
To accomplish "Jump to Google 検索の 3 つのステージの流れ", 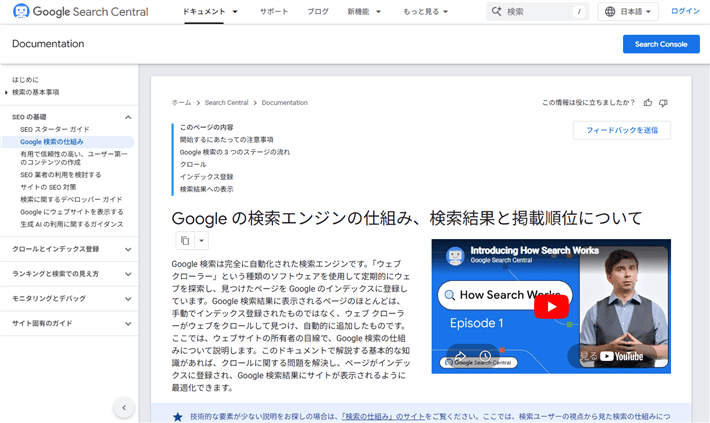I will pyautogui.click(x=235, y=152).
